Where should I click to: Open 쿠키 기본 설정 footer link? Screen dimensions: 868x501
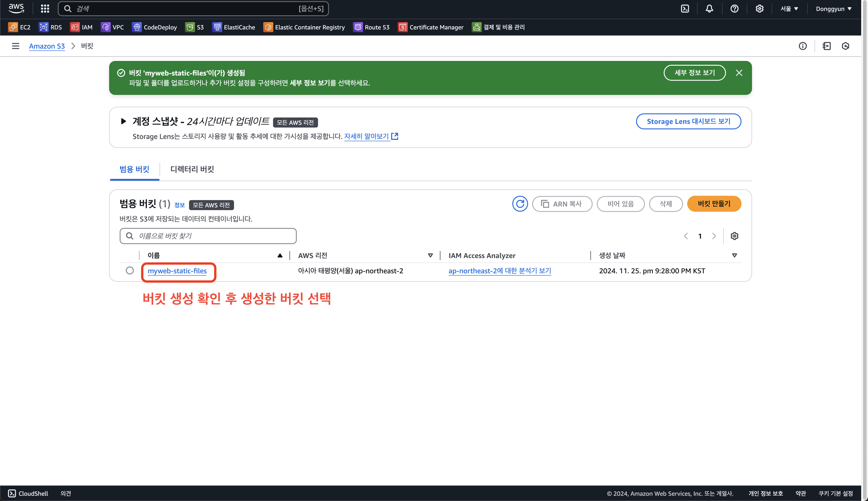[x=836, y=493]
